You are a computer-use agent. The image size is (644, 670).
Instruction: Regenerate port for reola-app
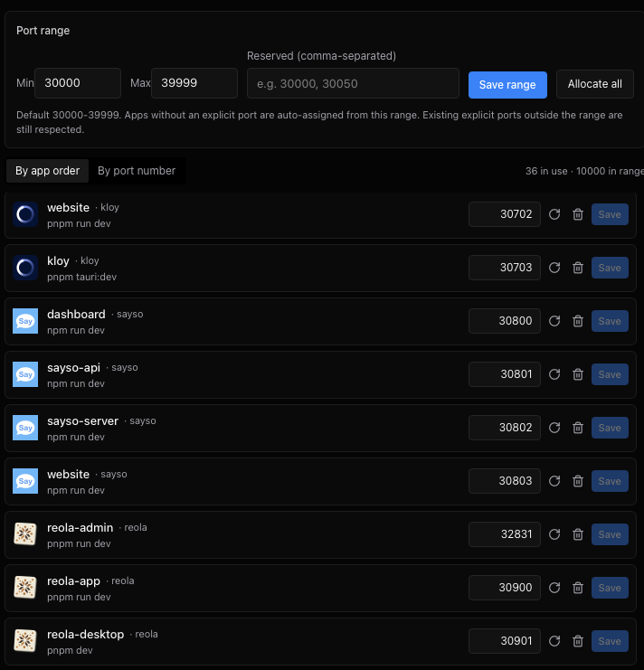(554, 588)
